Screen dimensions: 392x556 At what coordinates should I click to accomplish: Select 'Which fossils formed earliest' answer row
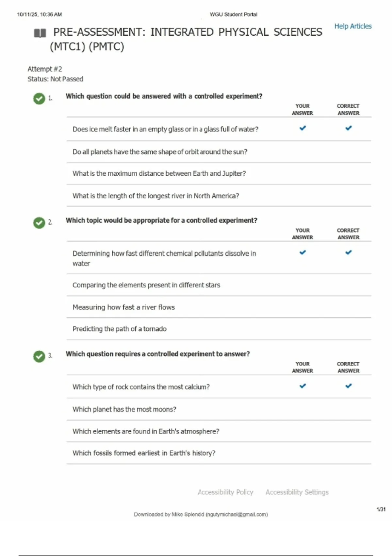(x=144, y=453)
